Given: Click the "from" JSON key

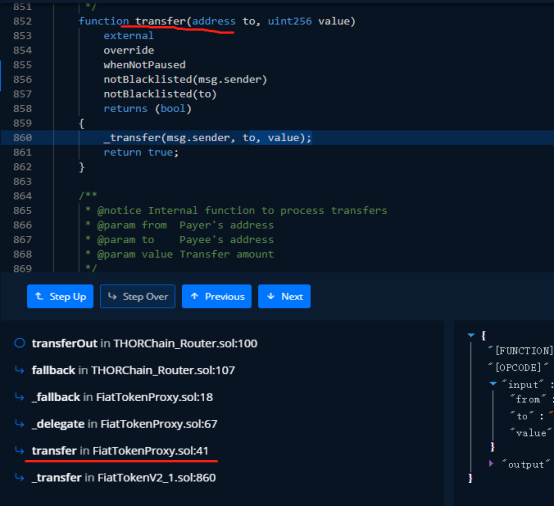Looking at the screenshot, I should 528,400.
